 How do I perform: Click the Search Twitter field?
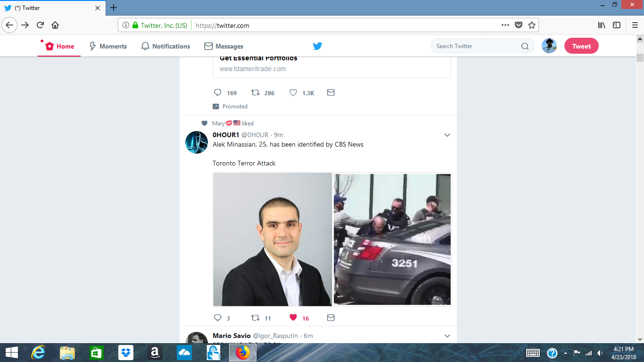pyautogui.click(x=476, y=46)
